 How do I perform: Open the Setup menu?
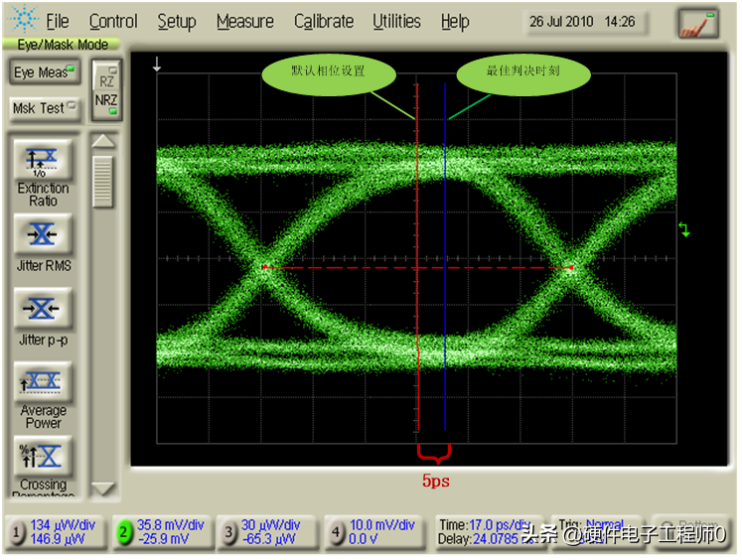177,21
